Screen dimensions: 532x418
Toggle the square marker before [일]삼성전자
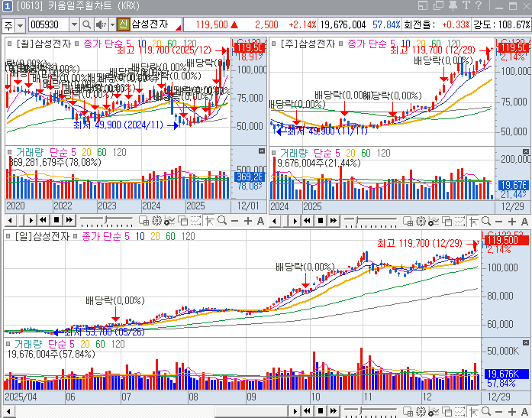(8, 235)
